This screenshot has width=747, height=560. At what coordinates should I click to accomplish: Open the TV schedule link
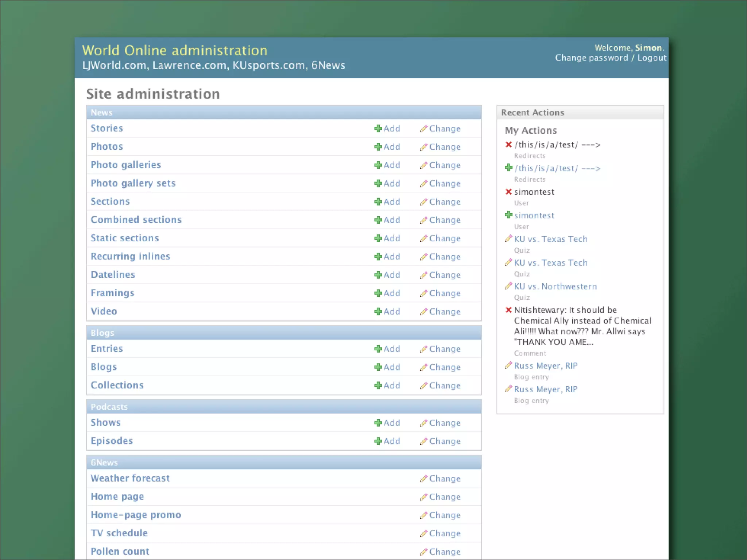coord(119,533)
